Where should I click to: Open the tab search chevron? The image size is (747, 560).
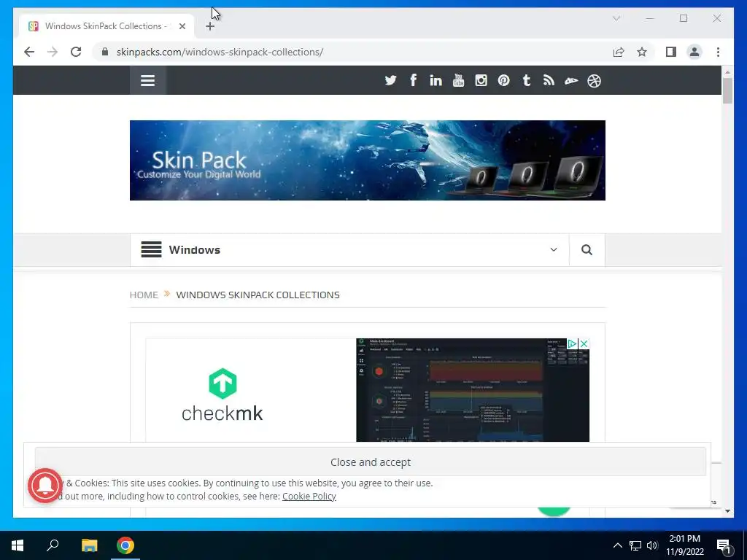pyautogui.click(x=616, y=18)
